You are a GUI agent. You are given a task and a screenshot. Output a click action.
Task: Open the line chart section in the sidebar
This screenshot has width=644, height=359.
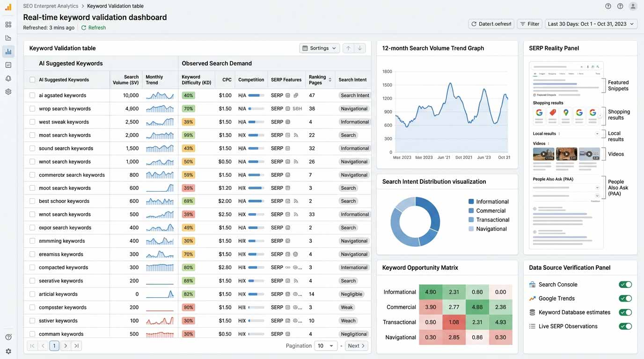[8, 38]
